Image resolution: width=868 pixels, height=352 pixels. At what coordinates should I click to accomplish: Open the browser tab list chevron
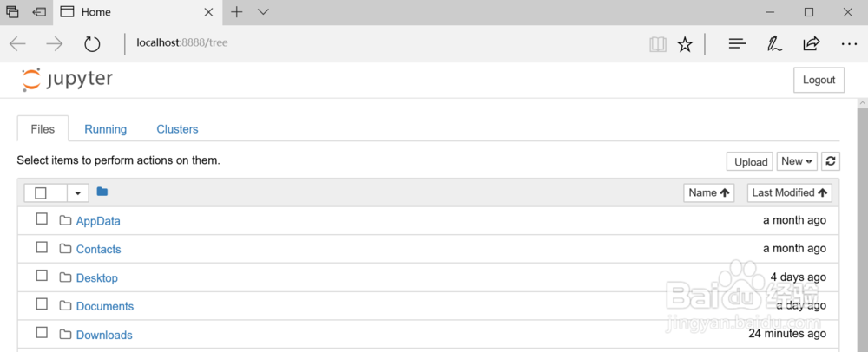pyautogui.click(x=264, y=12)
